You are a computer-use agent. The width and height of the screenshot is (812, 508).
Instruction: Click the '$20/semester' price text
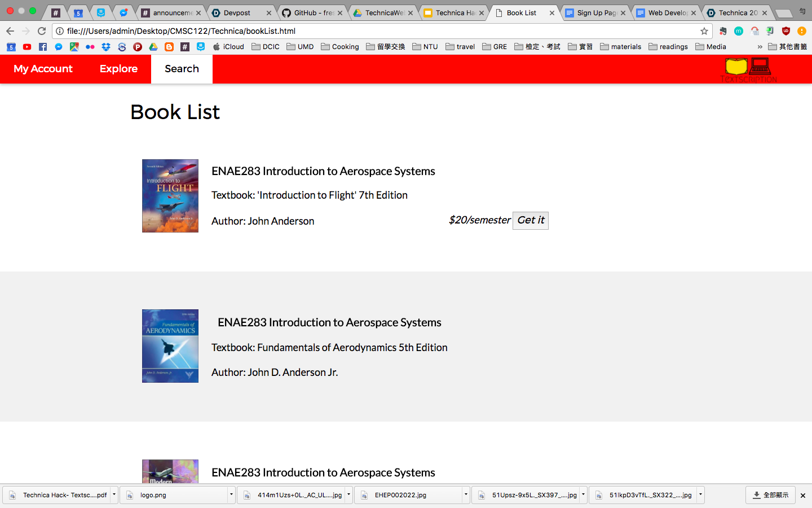(x=480, y=220)
